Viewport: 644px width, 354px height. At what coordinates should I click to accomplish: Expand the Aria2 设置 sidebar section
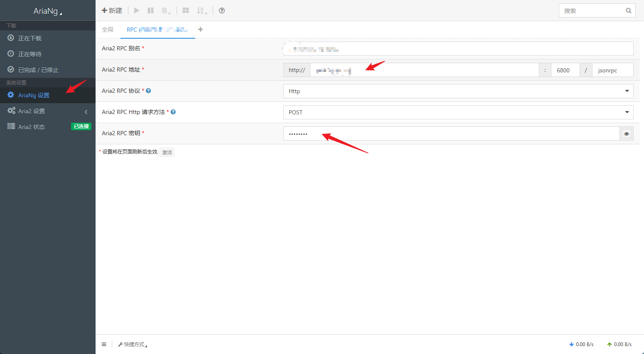47,111
